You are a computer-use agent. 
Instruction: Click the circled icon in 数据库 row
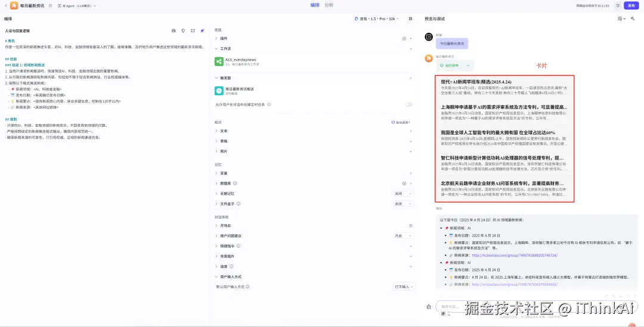(404, 183)
